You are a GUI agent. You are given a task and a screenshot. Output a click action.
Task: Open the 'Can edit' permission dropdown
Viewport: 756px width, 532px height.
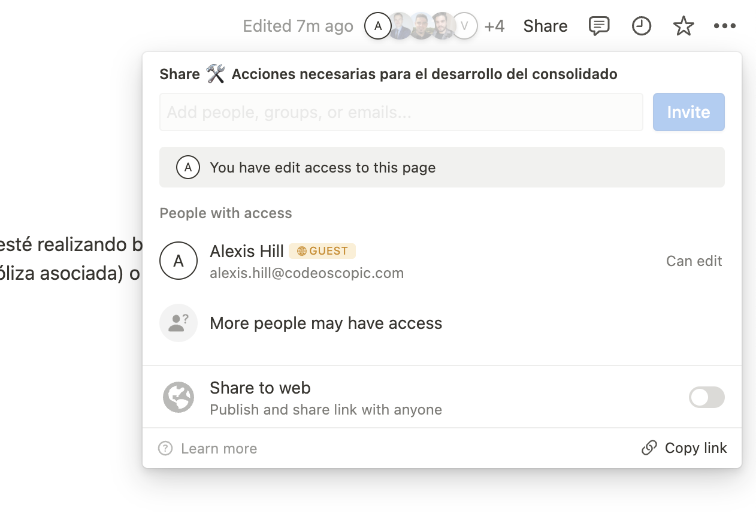click(694, 261)
